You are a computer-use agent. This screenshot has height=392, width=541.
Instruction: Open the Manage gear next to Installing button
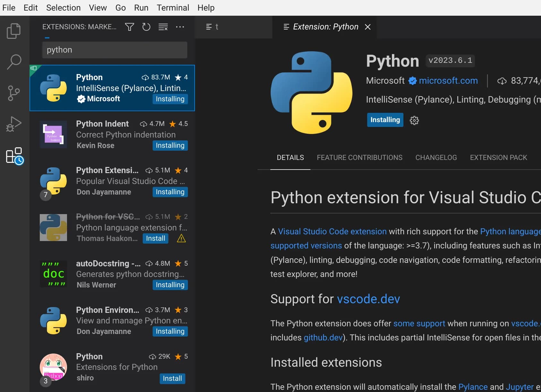point(414,120)
